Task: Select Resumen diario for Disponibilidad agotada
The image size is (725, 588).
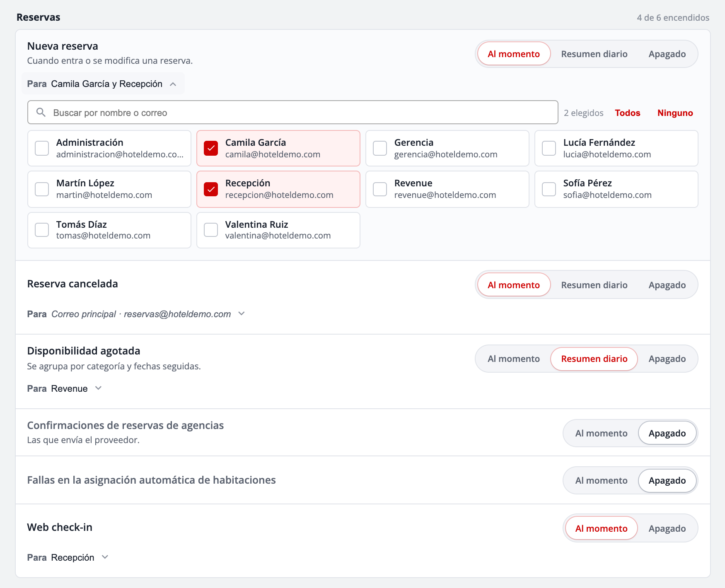Action: coord(594,359)
